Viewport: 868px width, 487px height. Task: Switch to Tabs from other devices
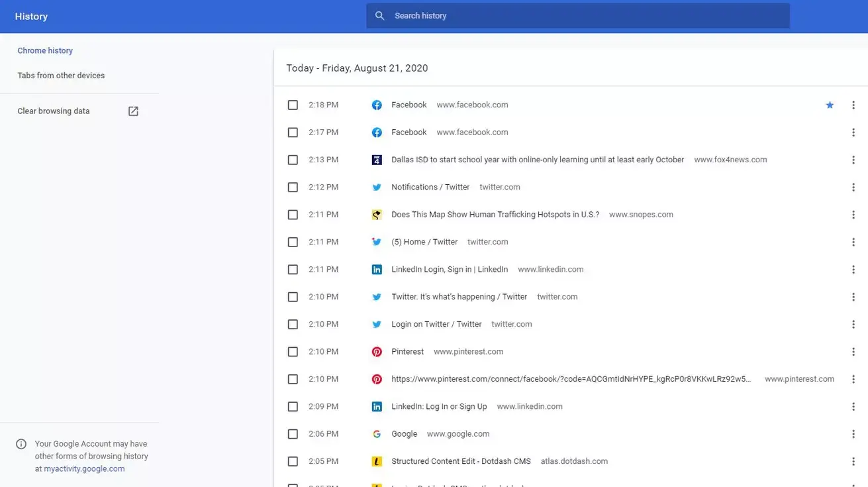[x=61, y=76]
